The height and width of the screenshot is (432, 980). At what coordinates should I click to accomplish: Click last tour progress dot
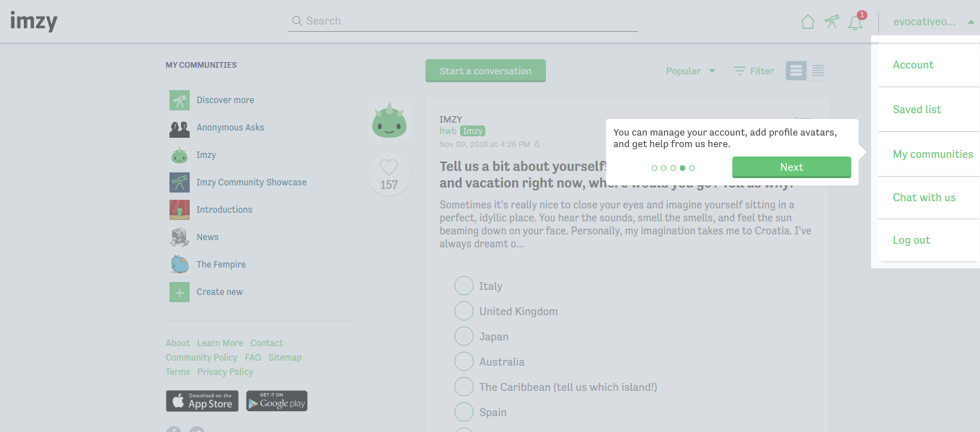[692, 167]
